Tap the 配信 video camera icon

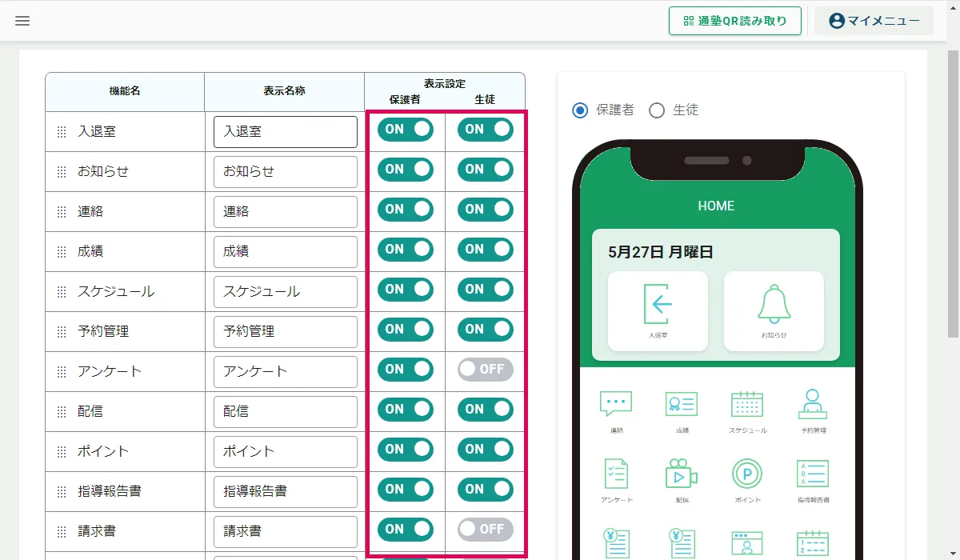coord(682,474)
